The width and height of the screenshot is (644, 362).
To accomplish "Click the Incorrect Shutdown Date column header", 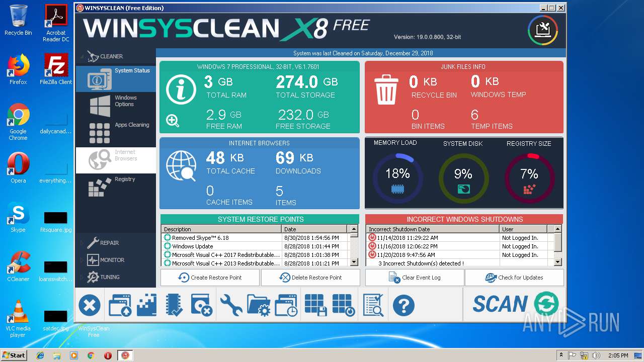I will click(433, 229).
